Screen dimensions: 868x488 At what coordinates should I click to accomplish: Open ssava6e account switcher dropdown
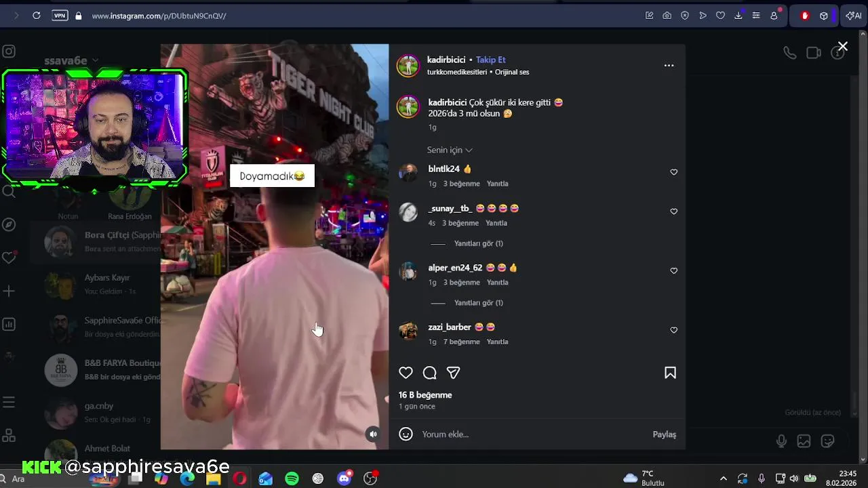(x=71, y=60)
